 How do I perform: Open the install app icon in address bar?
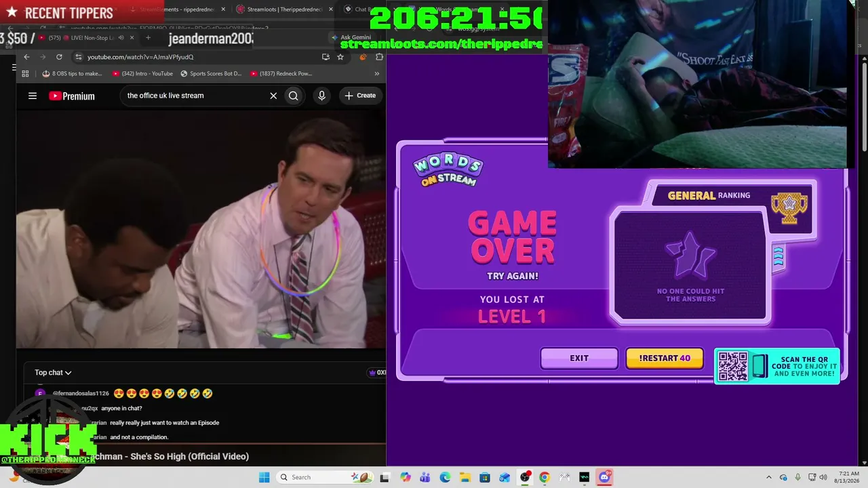click(x=325, y=57)
